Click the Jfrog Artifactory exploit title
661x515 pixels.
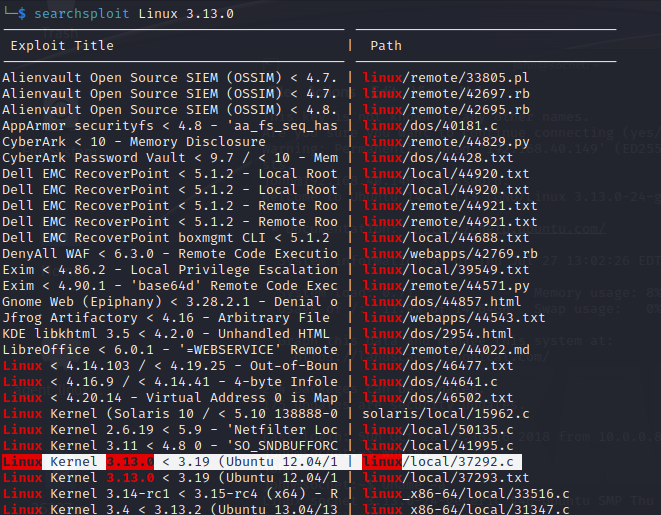pyautogui.click(x=166, y=318)
